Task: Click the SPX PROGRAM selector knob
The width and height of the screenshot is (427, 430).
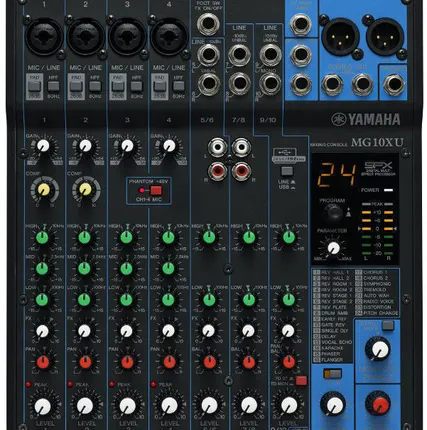Action: pyautogui.click(x=333, y=212)
